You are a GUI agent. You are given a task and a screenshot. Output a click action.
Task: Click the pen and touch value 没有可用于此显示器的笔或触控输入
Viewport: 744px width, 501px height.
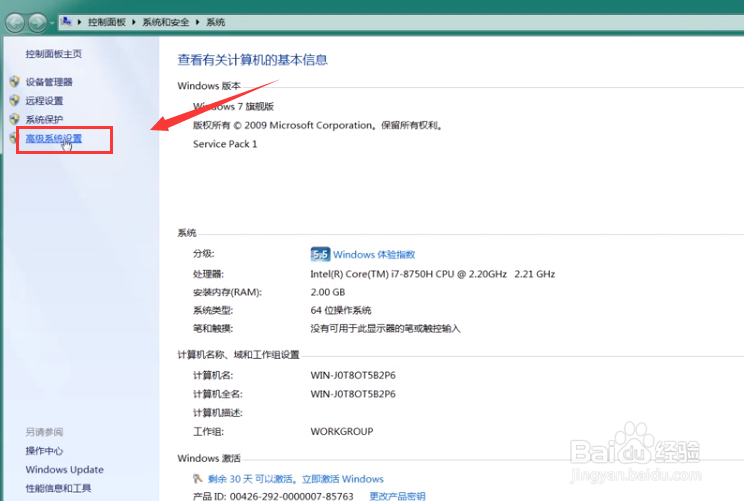(x=385, y=328)
